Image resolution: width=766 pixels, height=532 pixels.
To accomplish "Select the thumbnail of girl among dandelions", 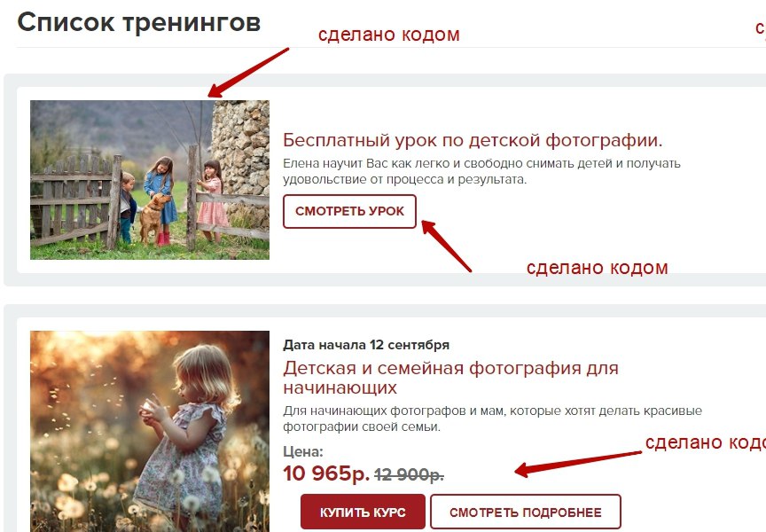I will click(x=150, y=432).
